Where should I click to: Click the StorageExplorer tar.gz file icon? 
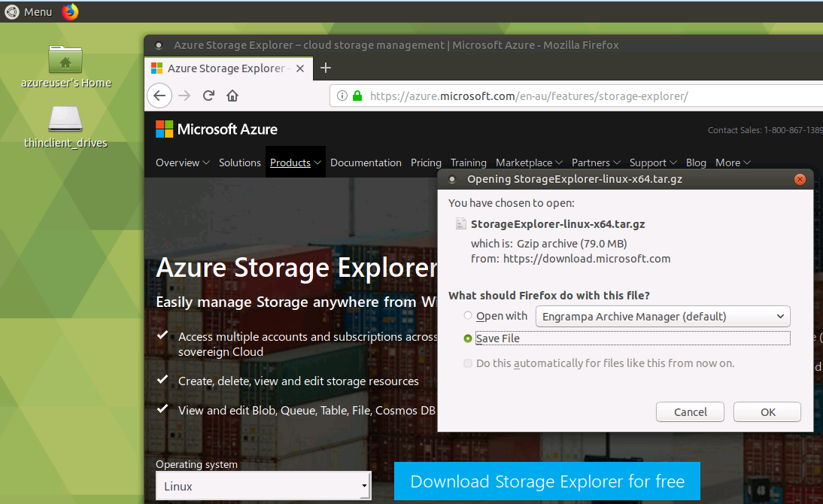(x=461, y=223)
